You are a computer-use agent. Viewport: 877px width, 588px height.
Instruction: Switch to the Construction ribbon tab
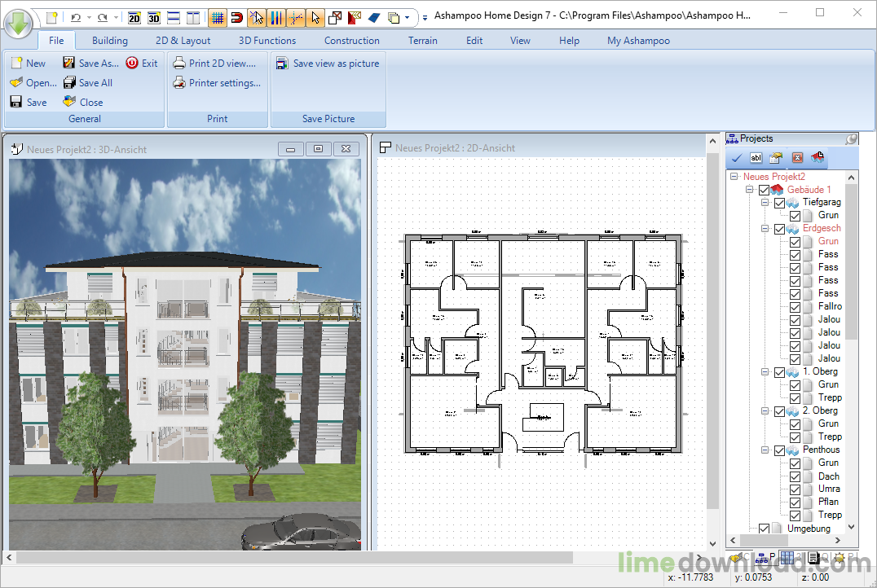point(351,41)
